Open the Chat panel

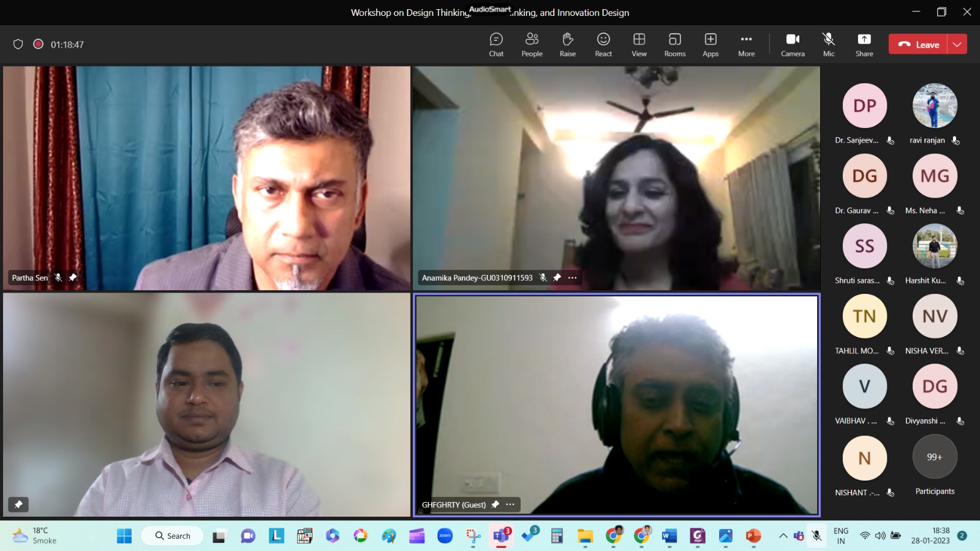pyautogui.click(x=496, y=45)
